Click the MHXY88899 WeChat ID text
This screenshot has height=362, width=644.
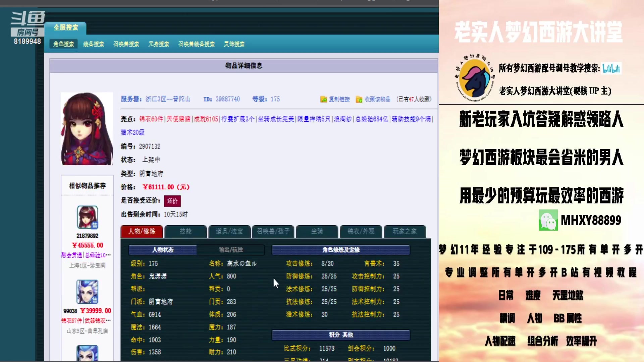pos(591,221)
